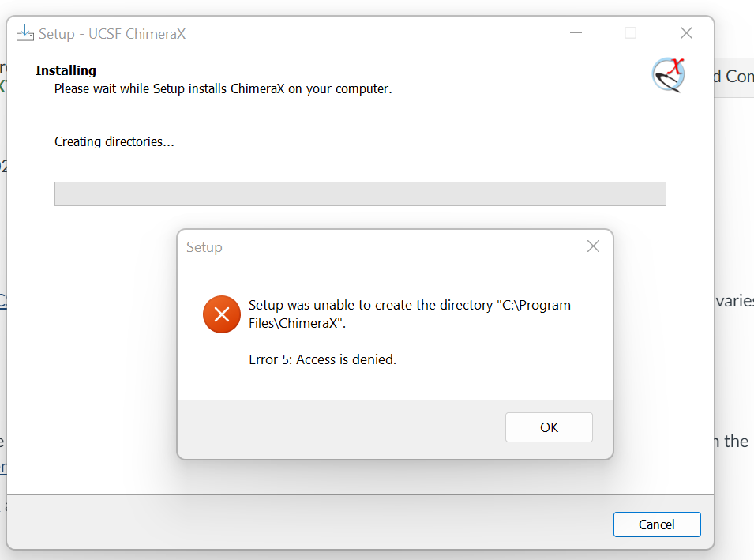This screenshot has height=560, width=754.
Task: Click the unable to create directory message text
Action: (x=409, y=313)
